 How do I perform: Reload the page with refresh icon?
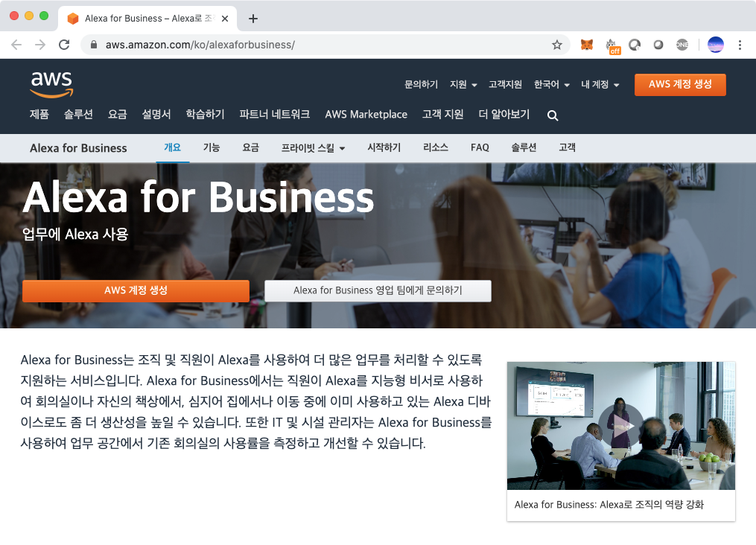(x=64, y=45)
